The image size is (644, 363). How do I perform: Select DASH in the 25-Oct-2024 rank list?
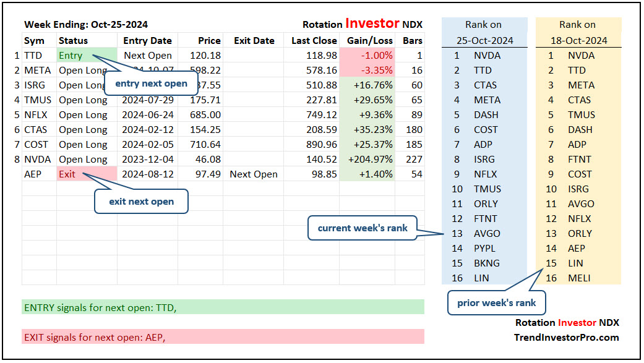486,114
